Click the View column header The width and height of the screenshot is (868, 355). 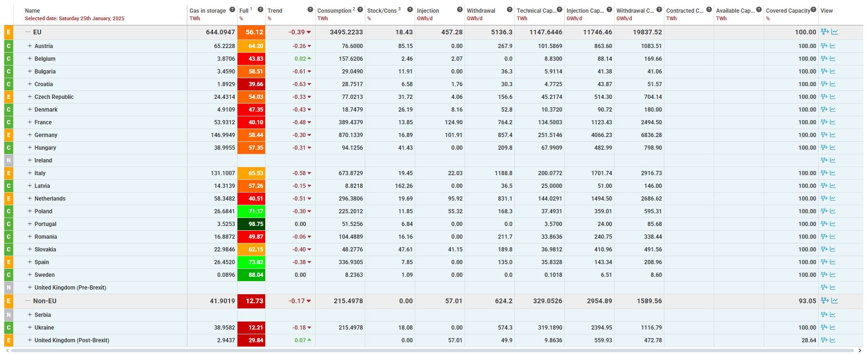(827, 11)
